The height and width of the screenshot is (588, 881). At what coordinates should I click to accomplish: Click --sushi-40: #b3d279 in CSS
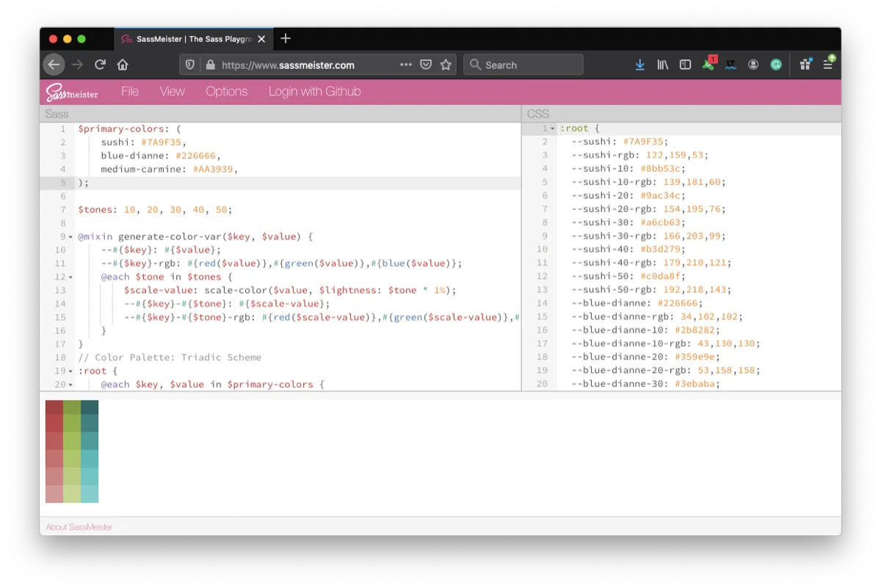tap(628, 250)
